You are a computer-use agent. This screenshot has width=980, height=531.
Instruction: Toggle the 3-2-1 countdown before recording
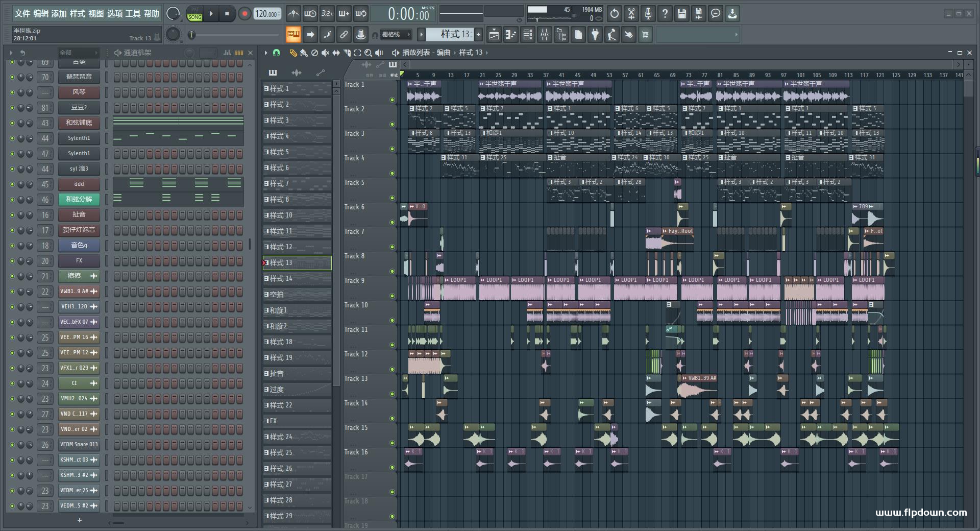pyautogui.click(x=327, y=14)
